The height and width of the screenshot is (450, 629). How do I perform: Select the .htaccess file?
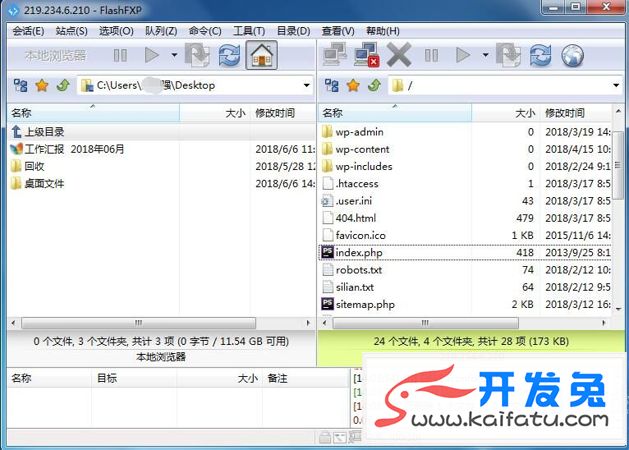point(466,184)
